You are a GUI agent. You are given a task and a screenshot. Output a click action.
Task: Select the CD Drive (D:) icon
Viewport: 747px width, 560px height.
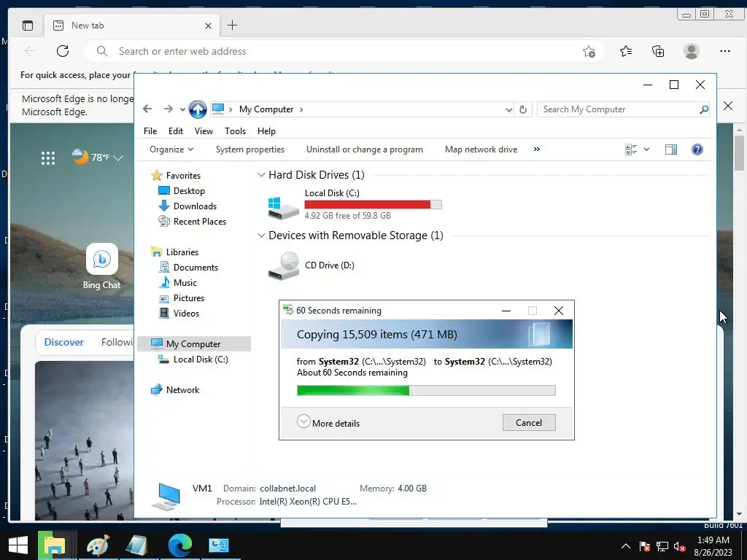284,265
